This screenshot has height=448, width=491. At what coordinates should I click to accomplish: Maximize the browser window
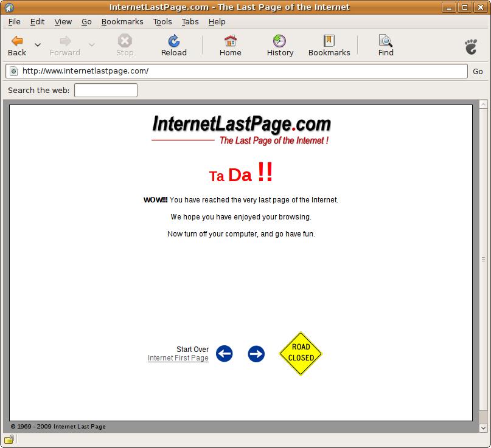tap(465, 7)
